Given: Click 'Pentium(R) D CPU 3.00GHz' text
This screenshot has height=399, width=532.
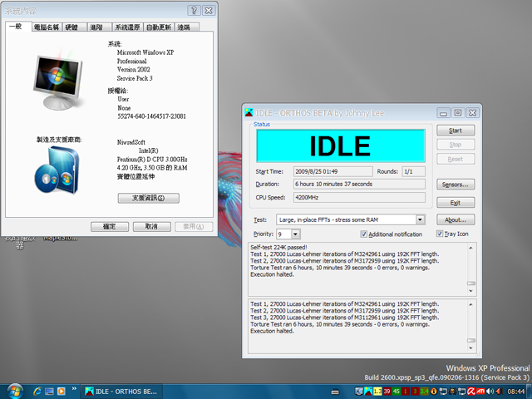Looking at the screenshot, I should [x=152, y=159].
